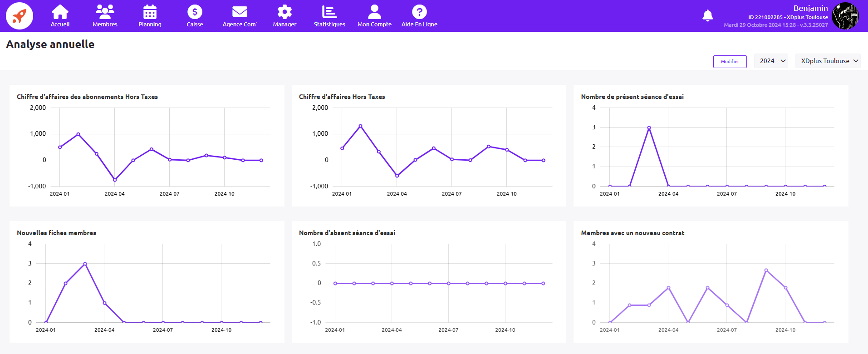Click lowest point in Chiffre d'affaires des abonnements chart
The image size is (868, 354).
[x=115, y=180]
